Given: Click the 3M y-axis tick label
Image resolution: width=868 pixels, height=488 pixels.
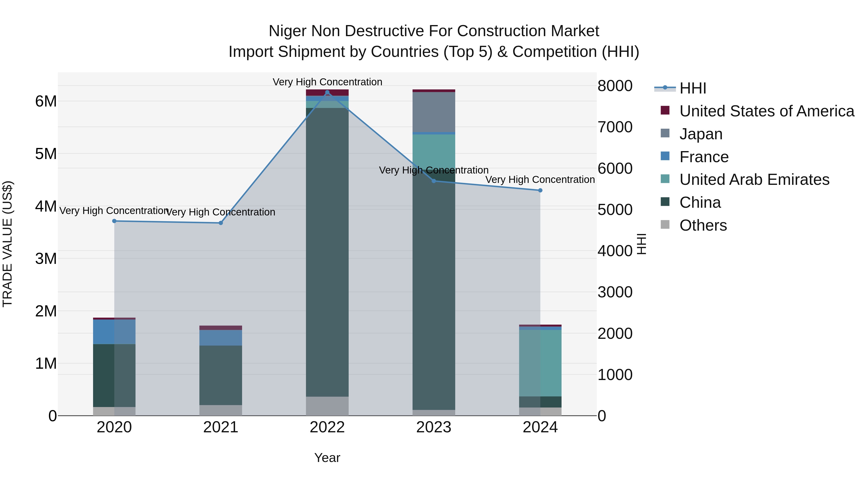Looking at the screenshot, I should 46,259.
